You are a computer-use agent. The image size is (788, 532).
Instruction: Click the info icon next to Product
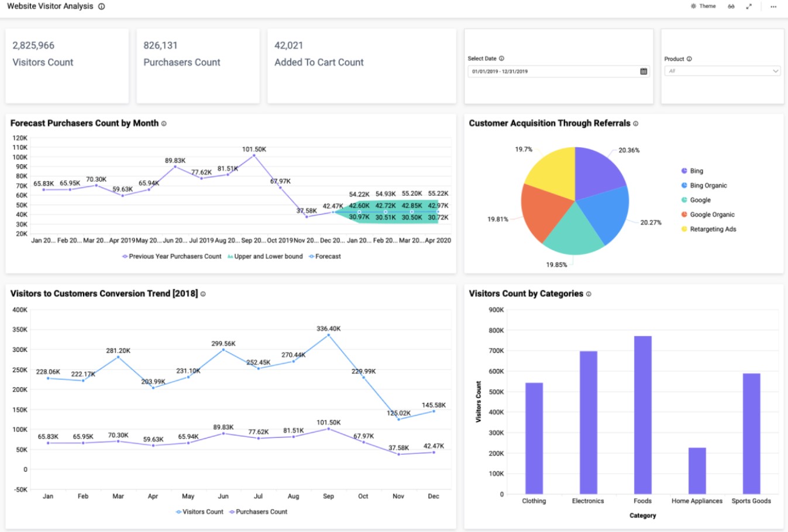(x=689, y=59)
